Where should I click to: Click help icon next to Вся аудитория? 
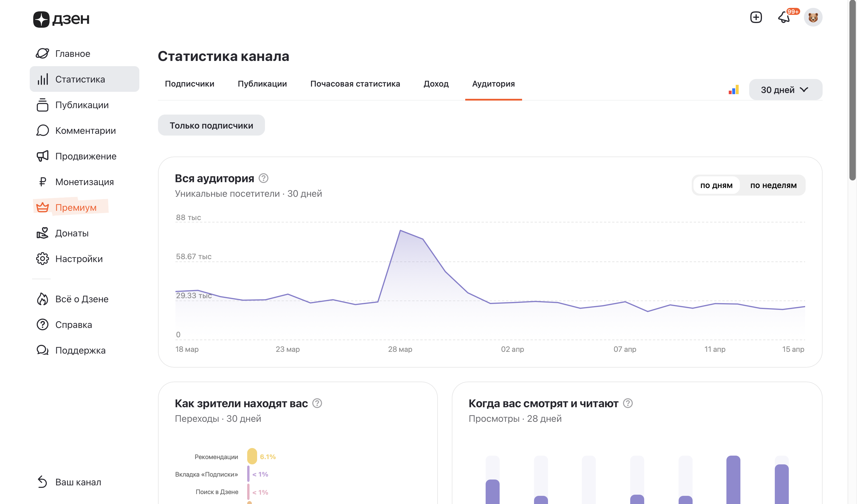[x=263, y=178]
